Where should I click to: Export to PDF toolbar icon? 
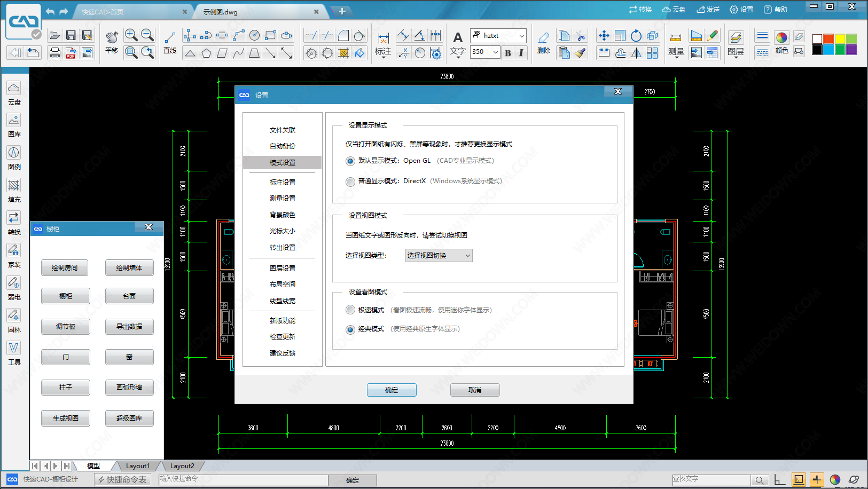coord(71,52)
